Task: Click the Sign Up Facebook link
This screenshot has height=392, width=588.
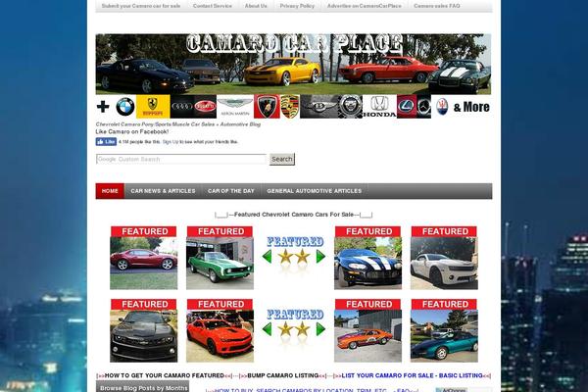Action: 171,142
